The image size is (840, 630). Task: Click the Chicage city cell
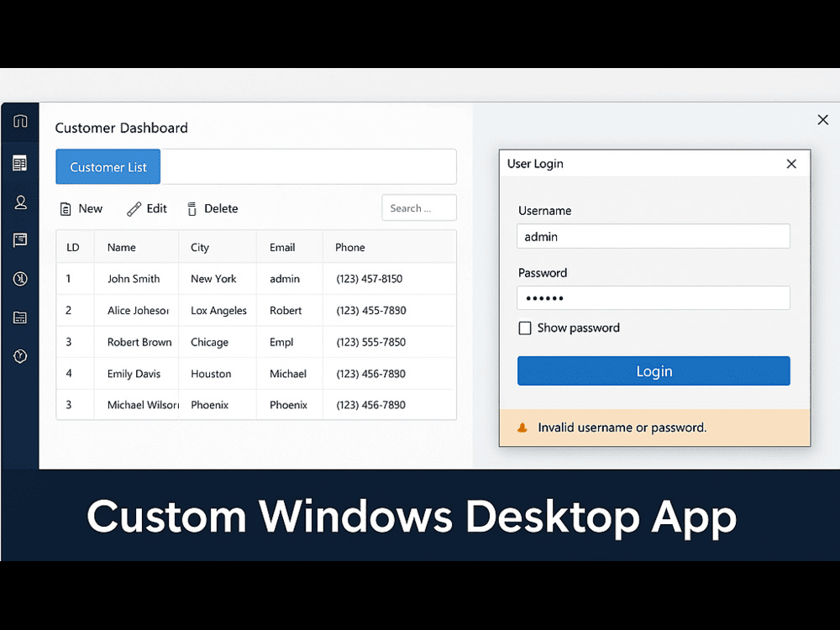point(209,343)
